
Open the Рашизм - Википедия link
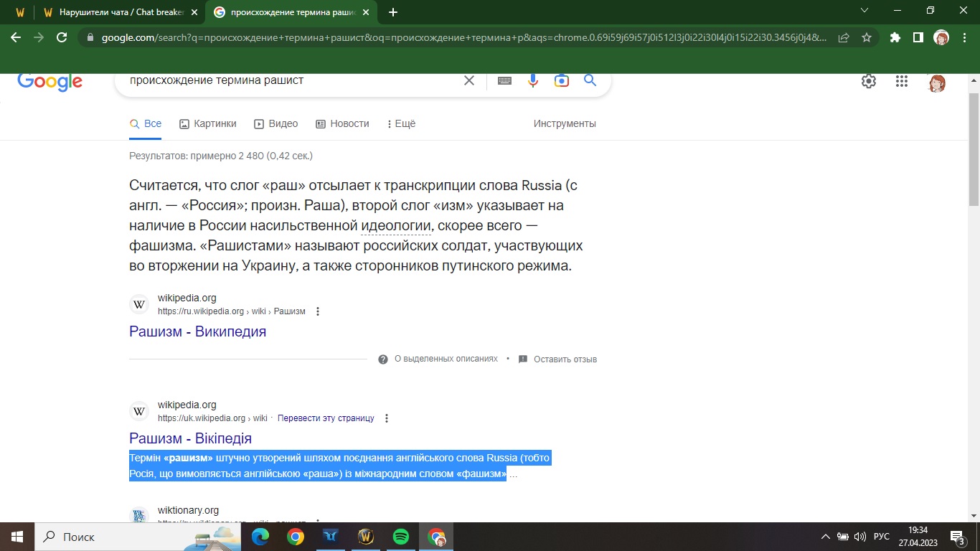(197, 331)
